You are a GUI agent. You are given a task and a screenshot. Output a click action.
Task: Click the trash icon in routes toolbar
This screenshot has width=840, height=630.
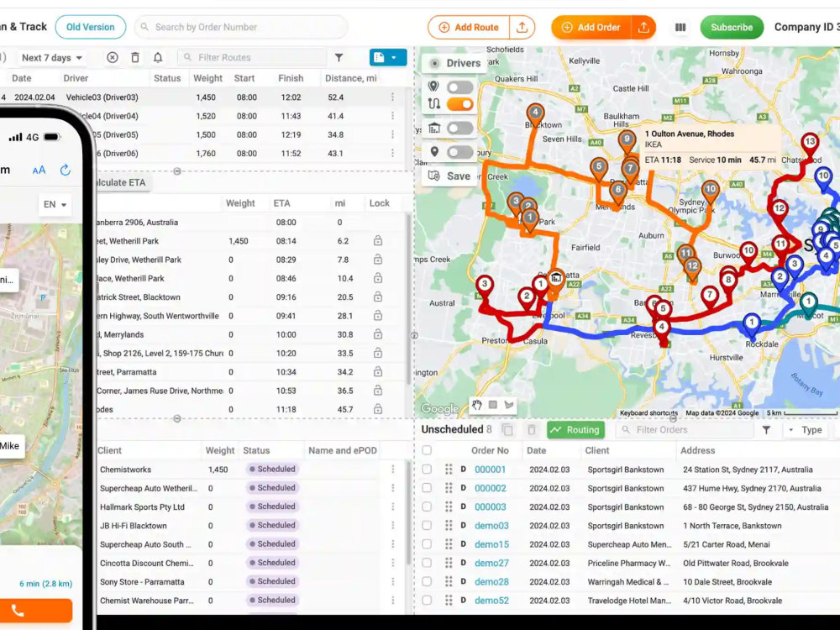pos(135,57)
